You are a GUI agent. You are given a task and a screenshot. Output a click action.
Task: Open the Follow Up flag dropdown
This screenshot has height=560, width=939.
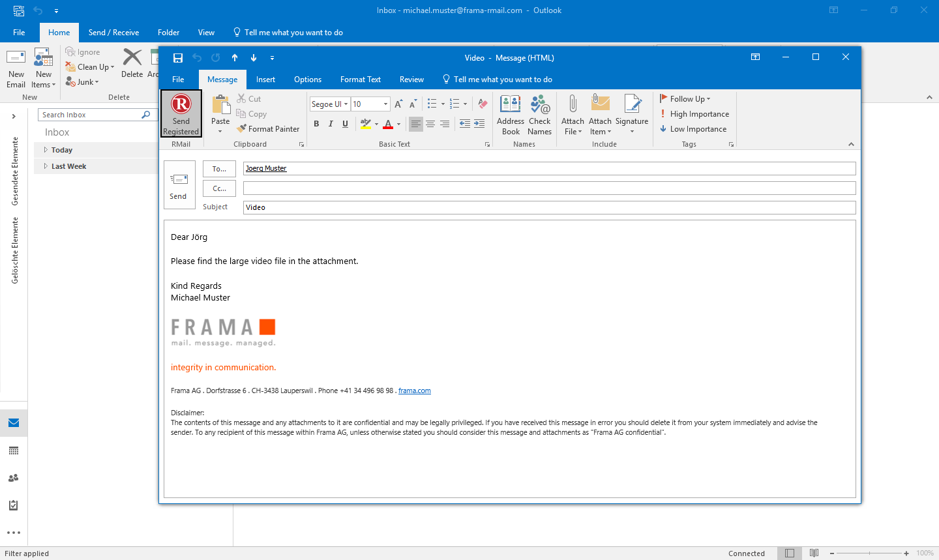click(685, 99)
